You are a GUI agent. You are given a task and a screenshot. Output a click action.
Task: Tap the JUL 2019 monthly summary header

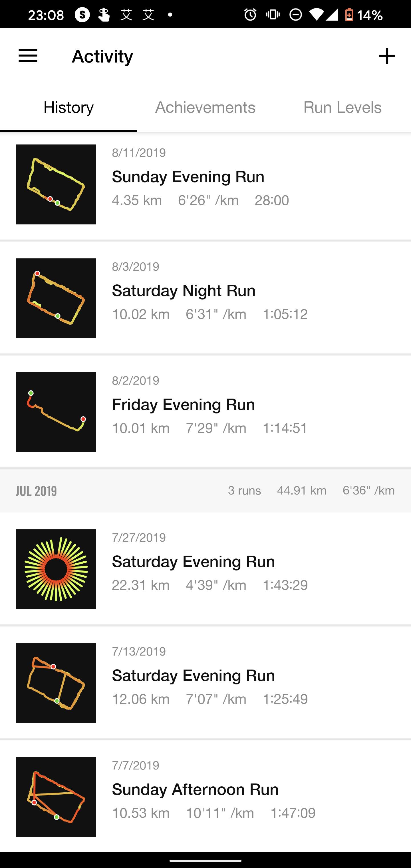pos(205,491)
